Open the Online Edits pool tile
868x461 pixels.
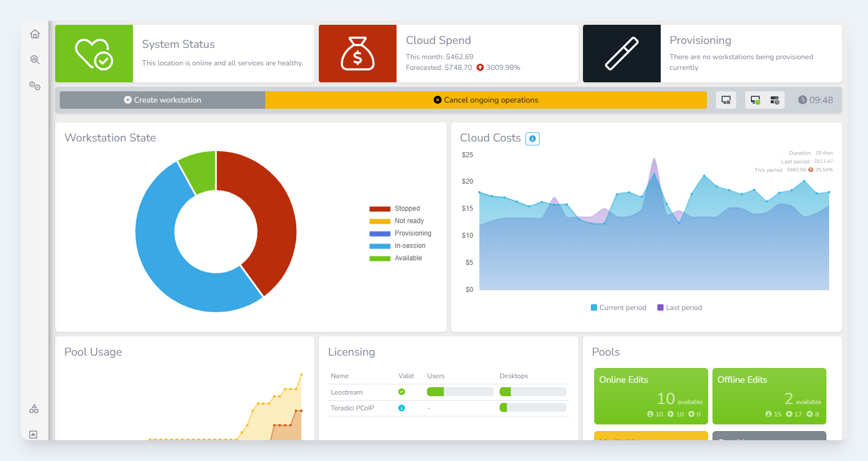[651, 396]
